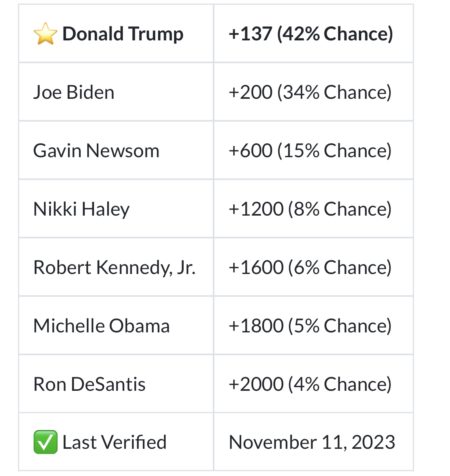Click the Last Verified label text

(x=114, y=442)
